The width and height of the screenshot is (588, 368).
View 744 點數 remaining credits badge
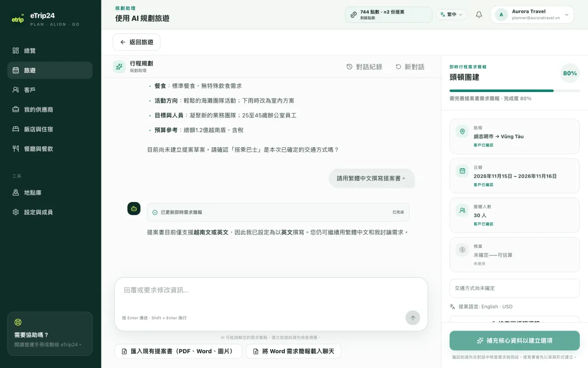coord(388,15)
